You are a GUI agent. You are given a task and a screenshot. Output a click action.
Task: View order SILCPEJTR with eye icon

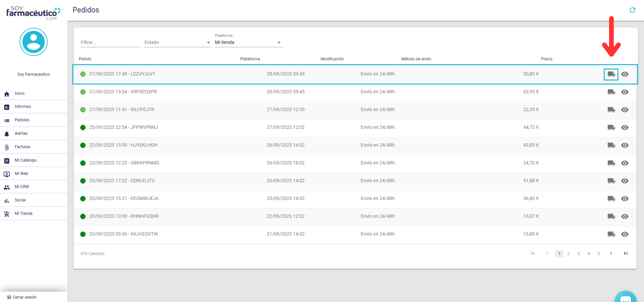click(625, 110)
